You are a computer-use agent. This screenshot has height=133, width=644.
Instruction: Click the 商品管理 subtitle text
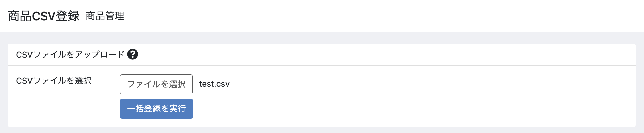105,16
